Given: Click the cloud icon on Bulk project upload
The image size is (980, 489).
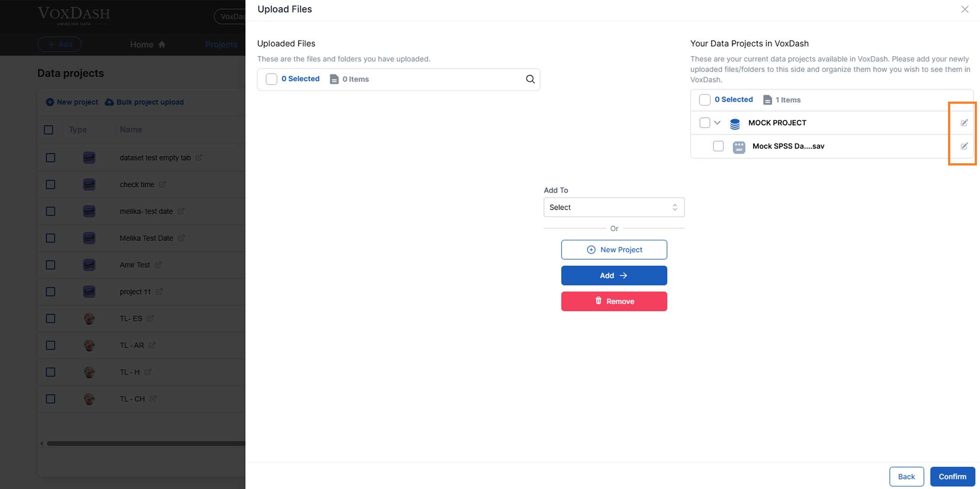Looking at the screenshot, I should click(109, 102).
